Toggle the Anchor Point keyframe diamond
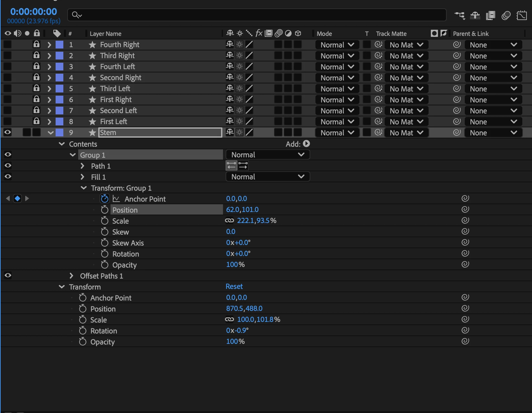The image size is (532, 413). pyautogui.click(x=17, y=198)
